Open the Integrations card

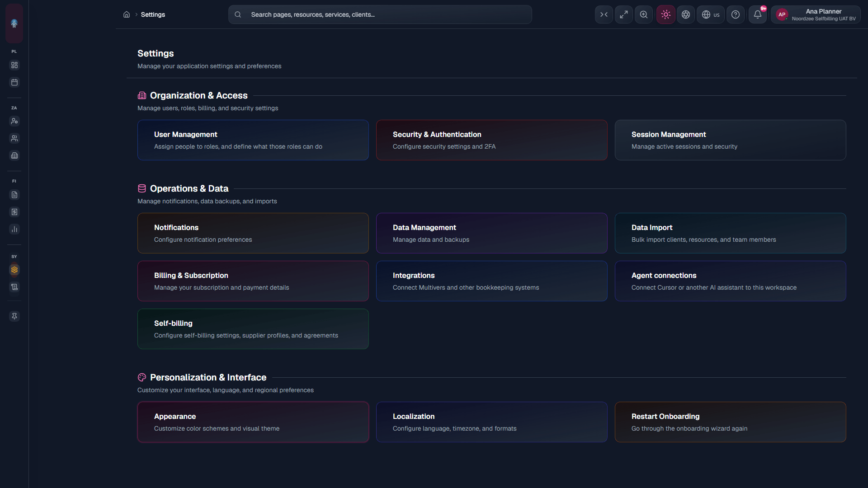492,281
